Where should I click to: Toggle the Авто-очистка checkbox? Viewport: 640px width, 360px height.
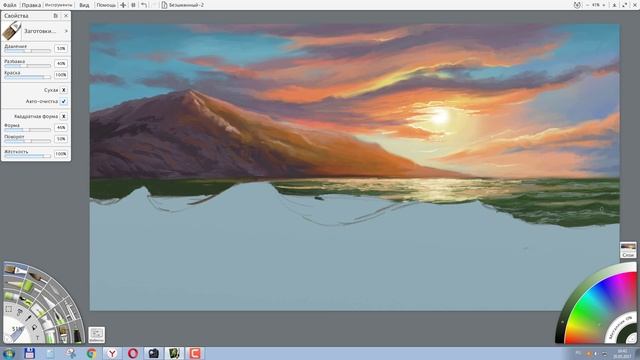[x=64, y=101]
